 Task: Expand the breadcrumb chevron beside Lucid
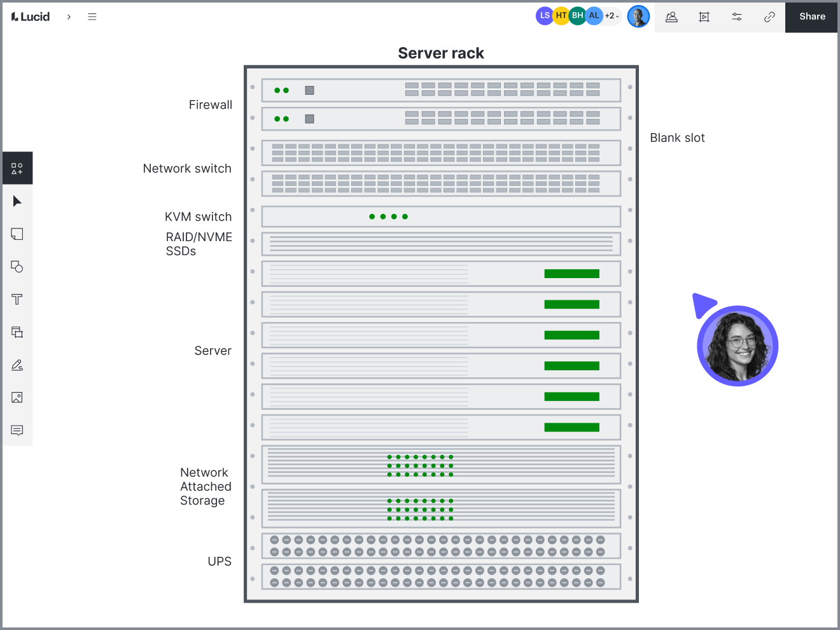tap(69, 17)
